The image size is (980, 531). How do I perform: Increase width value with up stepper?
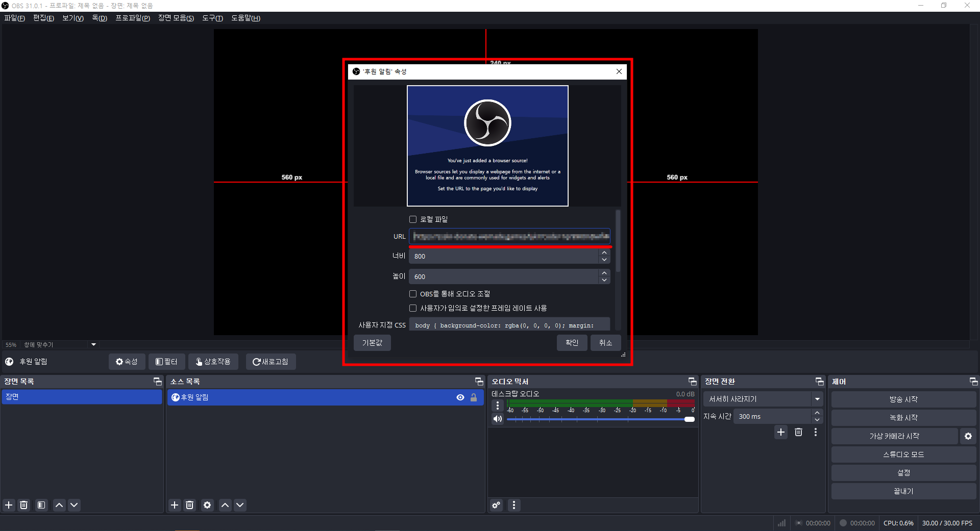(604, 253)
